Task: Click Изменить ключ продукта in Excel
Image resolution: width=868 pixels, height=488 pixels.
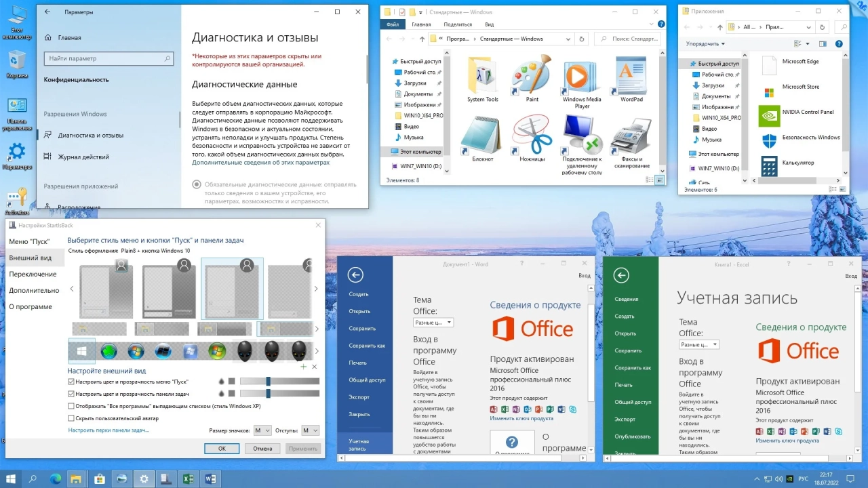Action: tap(787, 441)
